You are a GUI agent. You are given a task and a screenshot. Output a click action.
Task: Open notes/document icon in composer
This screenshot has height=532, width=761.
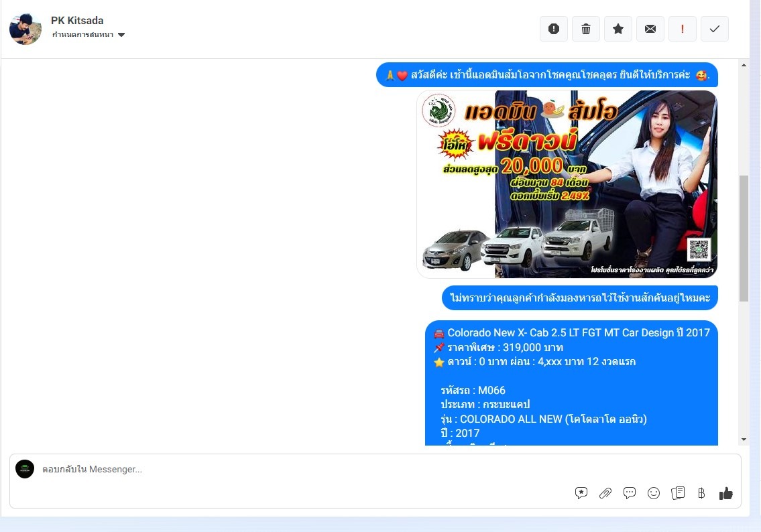pos(677,493)
